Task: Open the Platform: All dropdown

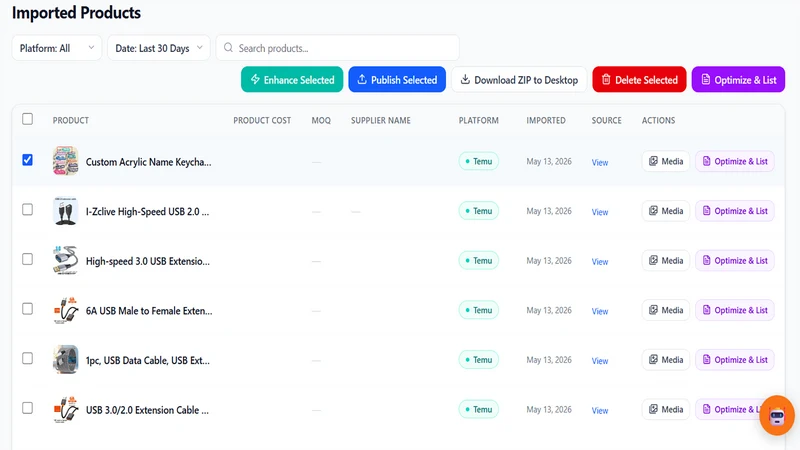Action: pyautogui.click(x=57, y=48)
